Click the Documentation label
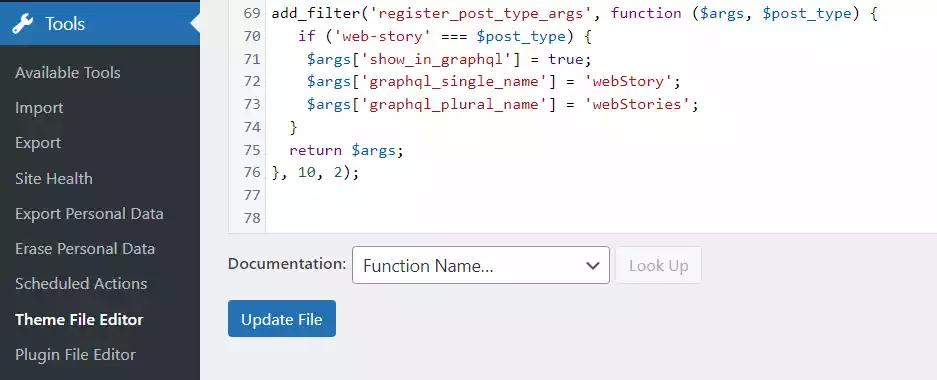Image resolution: width=937 pixels, height=380 pixels. pyautogui.click(x=287, y=263)
